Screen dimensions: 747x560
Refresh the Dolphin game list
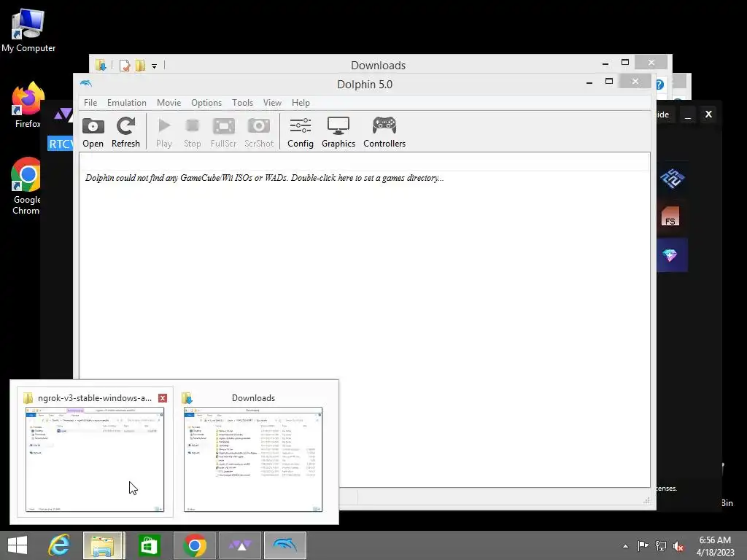click(125, 133)
